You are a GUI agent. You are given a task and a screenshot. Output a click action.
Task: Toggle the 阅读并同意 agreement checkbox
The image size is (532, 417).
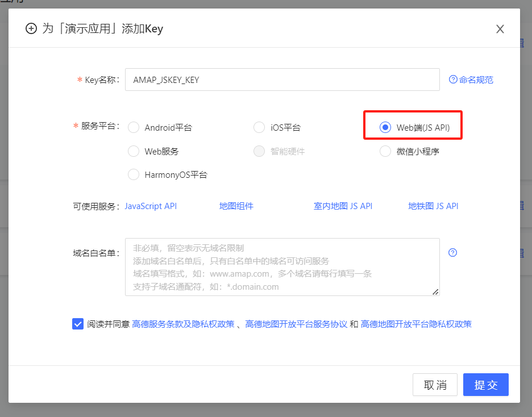pos(78,324)
